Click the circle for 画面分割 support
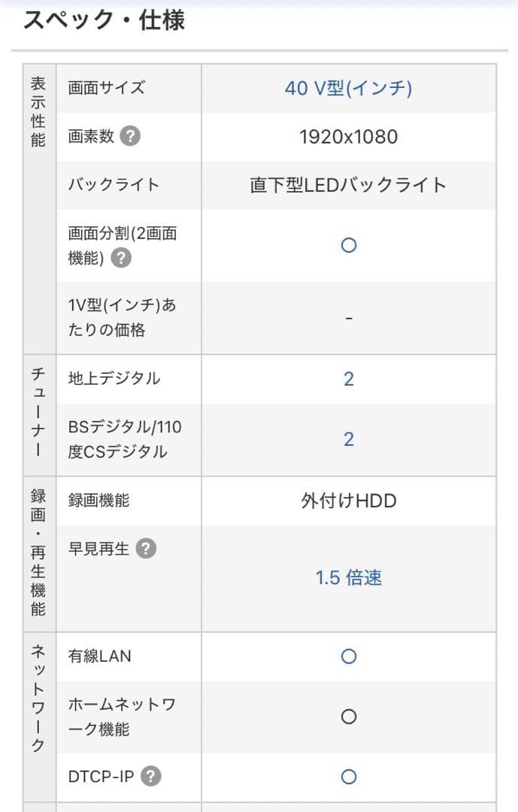Viewport: 518px width, 812px height. click(x=348, y=245)
